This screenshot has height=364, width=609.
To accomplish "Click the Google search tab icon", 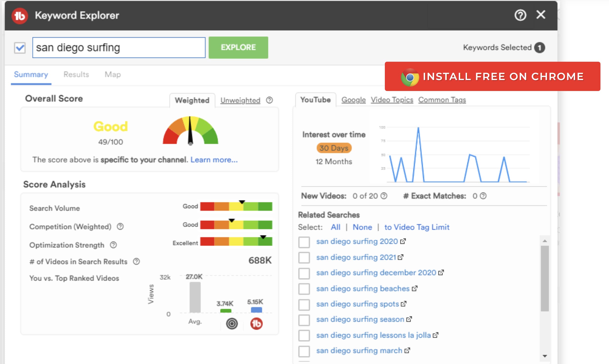I will (354, 100).
